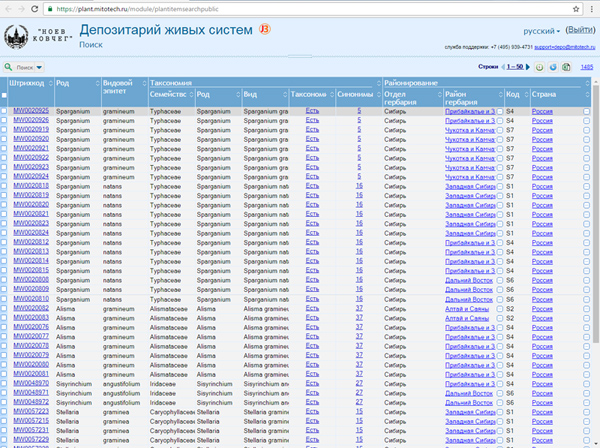This screenshot has width=600, height=448.
Task: Open the browser three-dots menu
Action: coord(590,7)
